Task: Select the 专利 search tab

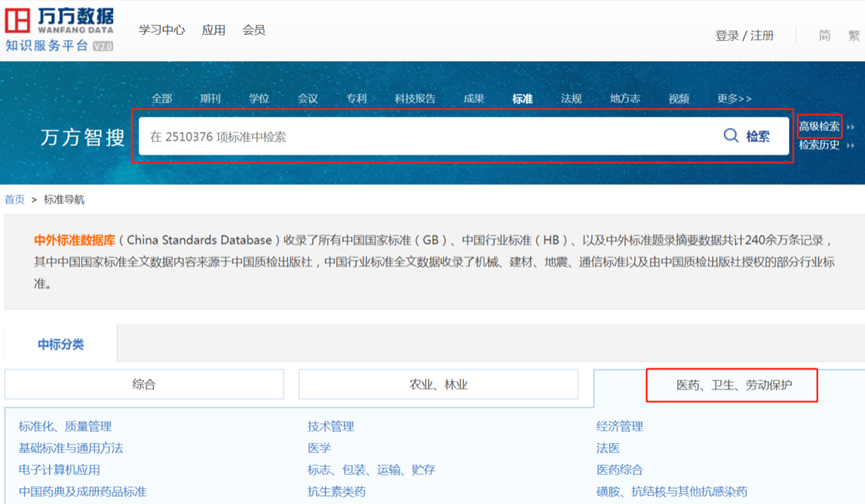Action: pos(356,99)
